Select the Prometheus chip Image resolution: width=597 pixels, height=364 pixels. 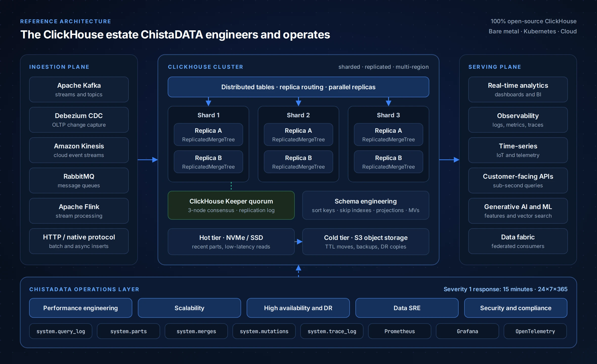pyautogui.click(x=400, y=331)
